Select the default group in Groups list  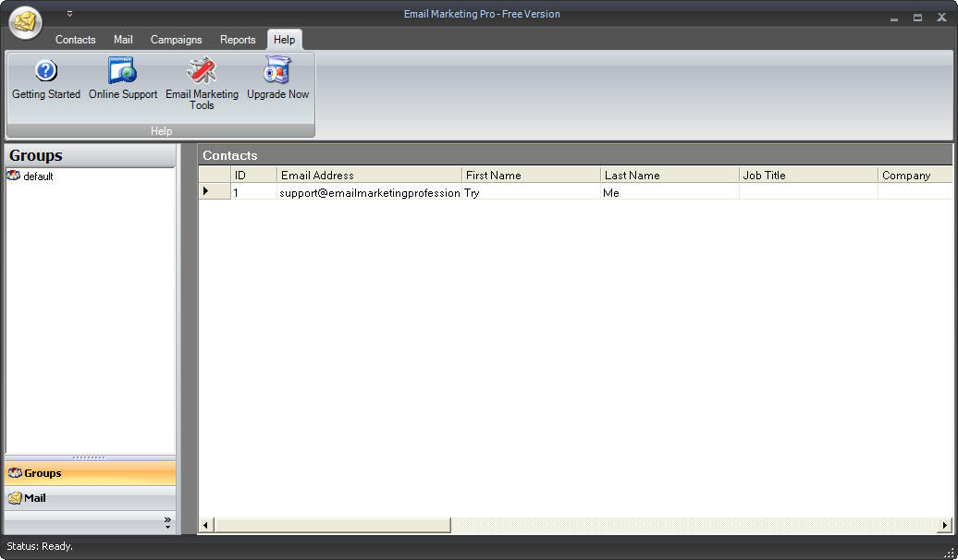pyautogui.click(x=39, y=176)
